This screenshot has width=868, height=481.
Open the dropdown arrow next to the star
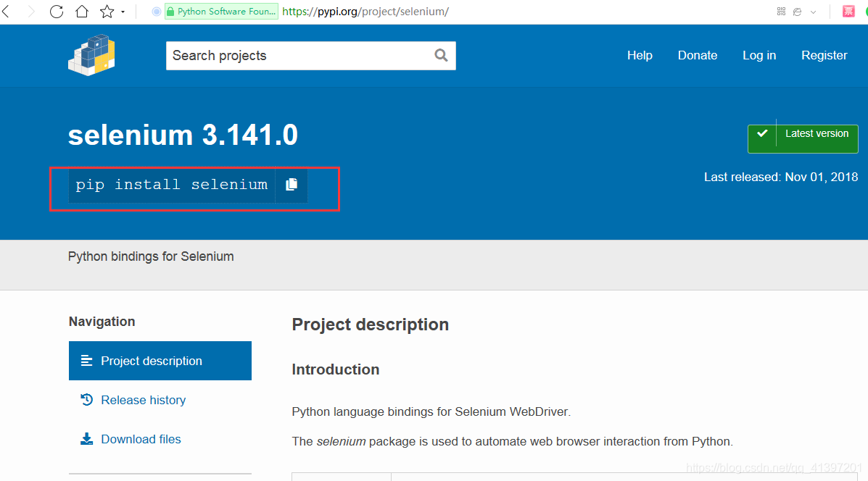pyautogui.click(x=123, y=12)
